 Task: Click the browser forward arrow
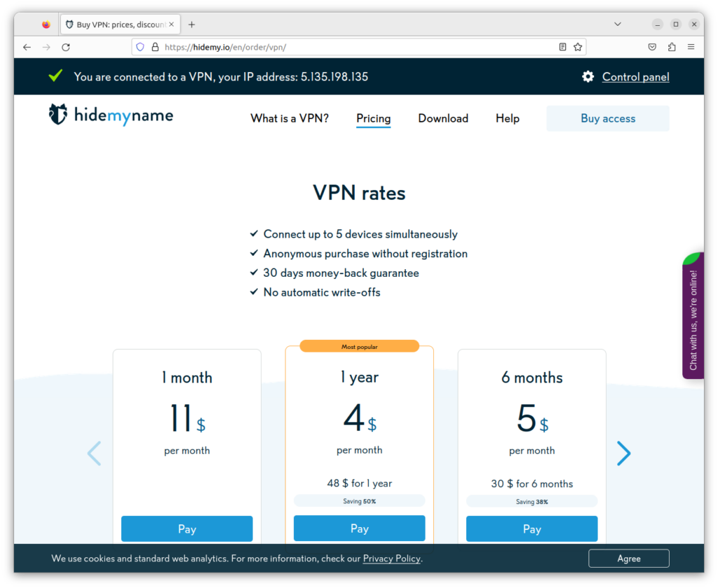tap(46, 47)
